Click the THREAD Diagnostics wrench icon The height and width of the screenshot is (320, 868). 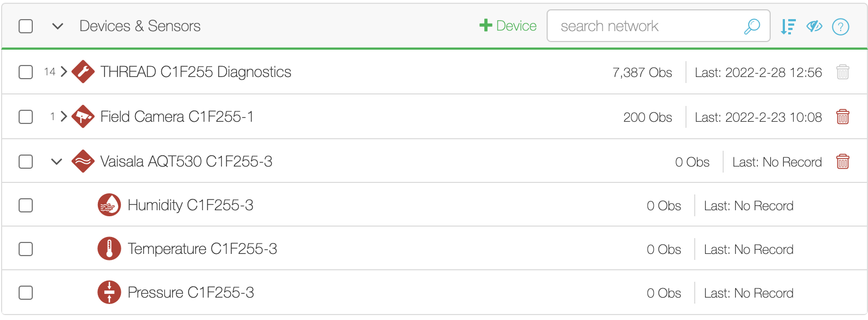83,72
